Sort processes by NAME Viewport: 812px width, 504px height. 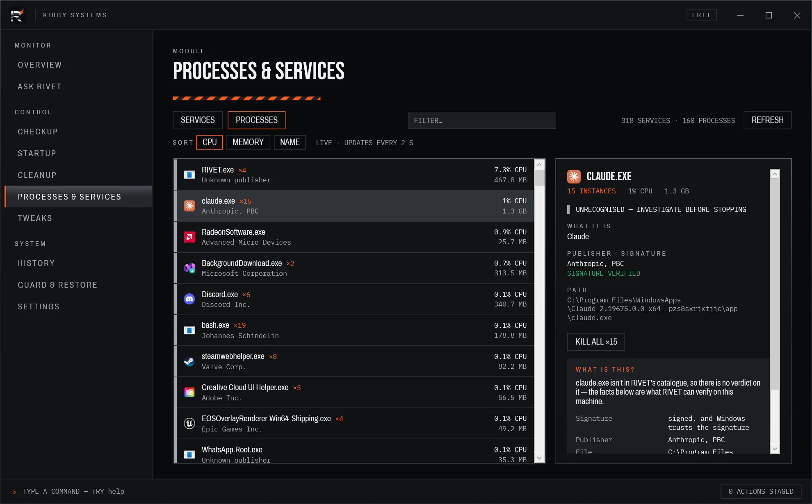290,142
